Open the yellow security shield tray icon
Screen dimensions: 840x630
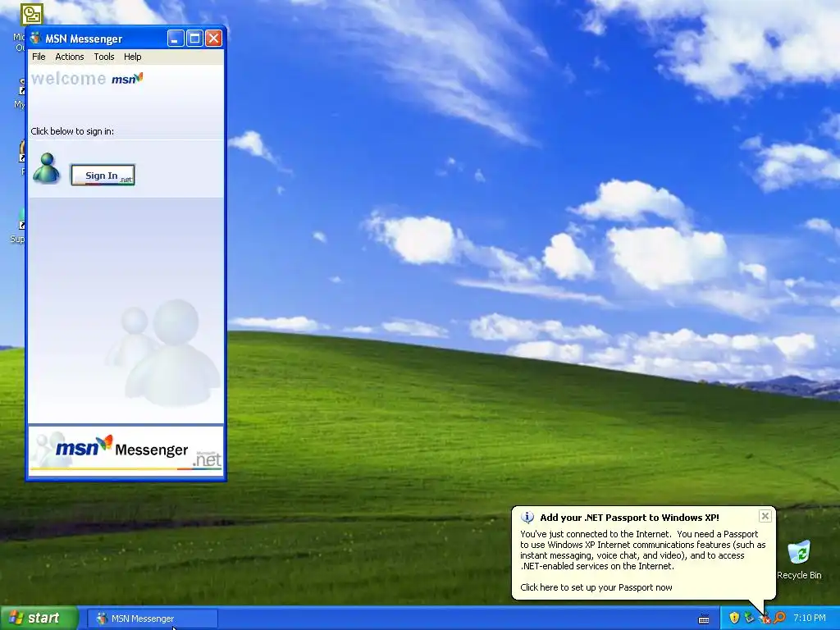734,618
